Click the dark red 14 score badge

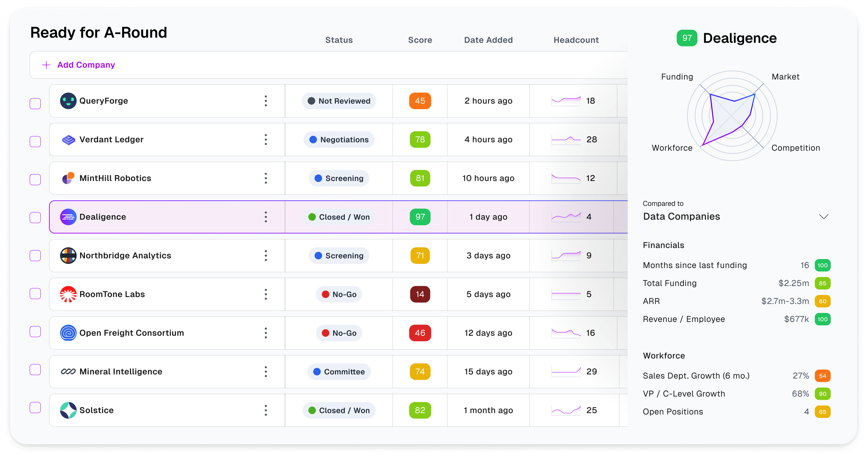(x=420, y=294)
